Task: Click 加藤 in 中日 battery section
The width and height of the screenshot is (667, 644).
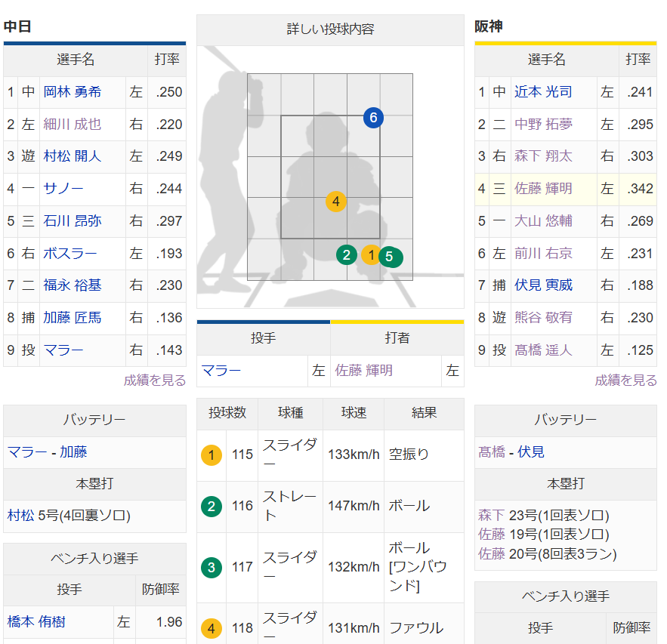Action: (x=73, y=452)
